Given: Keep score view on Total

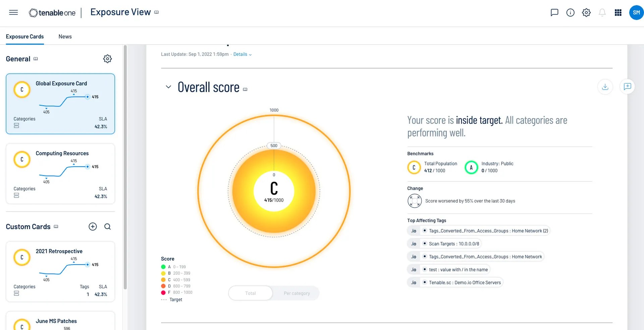Looking at the screenshot, I should click(250, 293).
